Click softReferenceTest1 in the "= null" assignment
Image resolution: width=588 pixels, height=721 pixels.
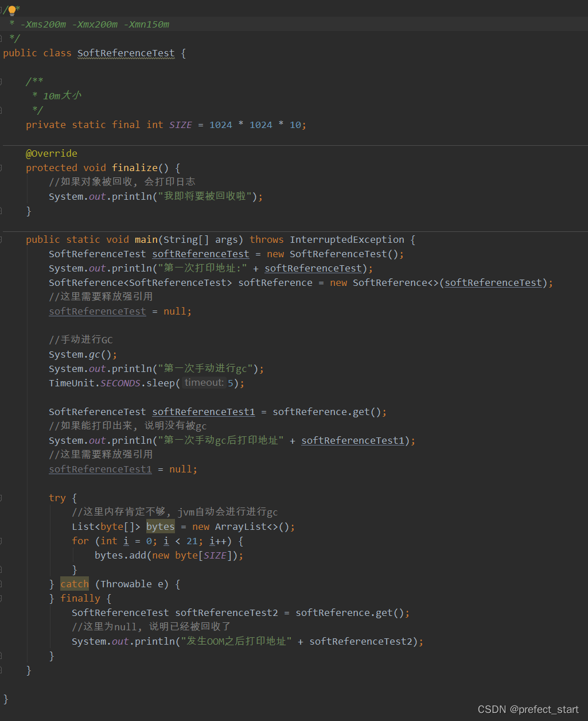100,469
